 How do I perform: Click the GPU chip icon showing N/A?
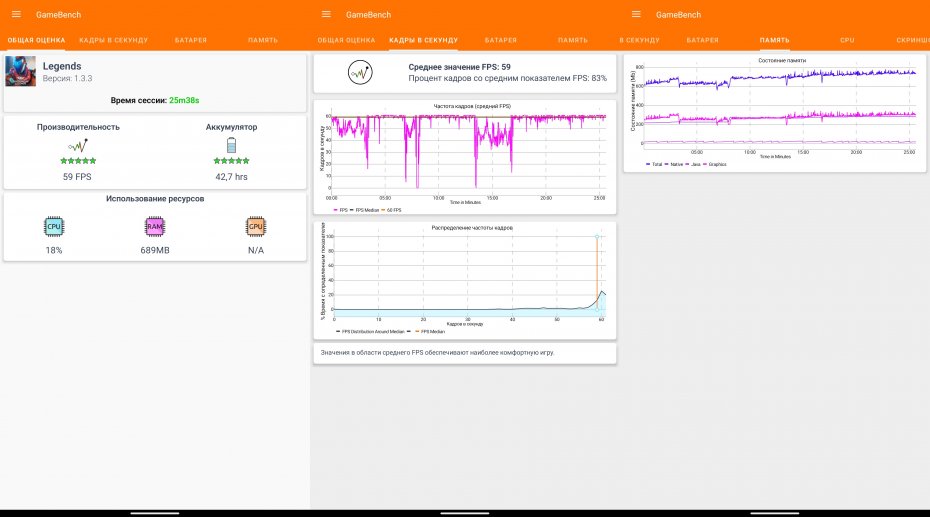(255, 227)
